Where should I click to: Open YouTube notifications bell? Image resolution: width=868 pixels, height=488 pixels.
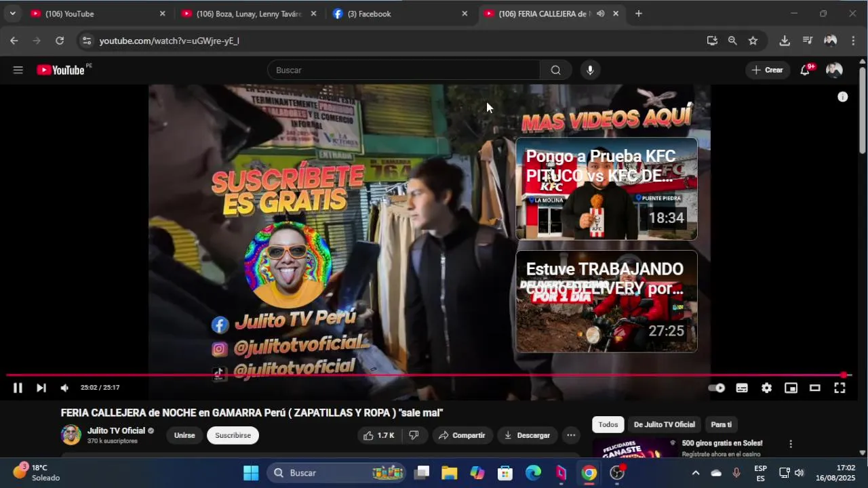click(x=805, y=70)
